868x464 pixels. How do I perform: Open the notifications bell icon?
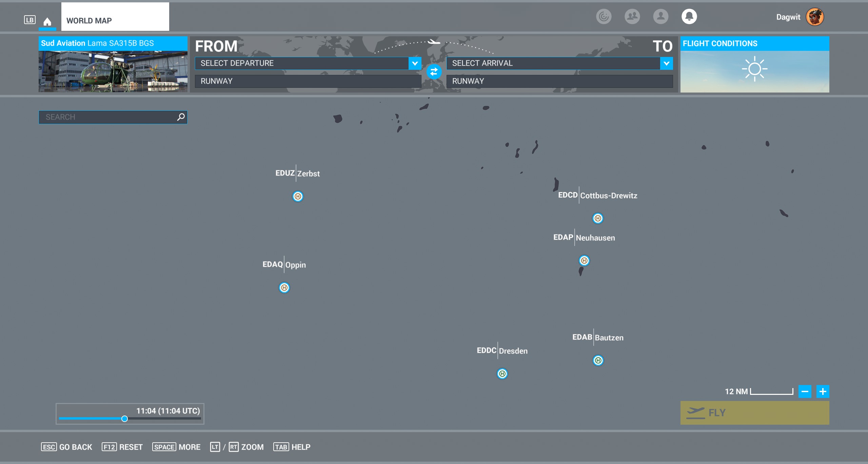click(689, 16)
